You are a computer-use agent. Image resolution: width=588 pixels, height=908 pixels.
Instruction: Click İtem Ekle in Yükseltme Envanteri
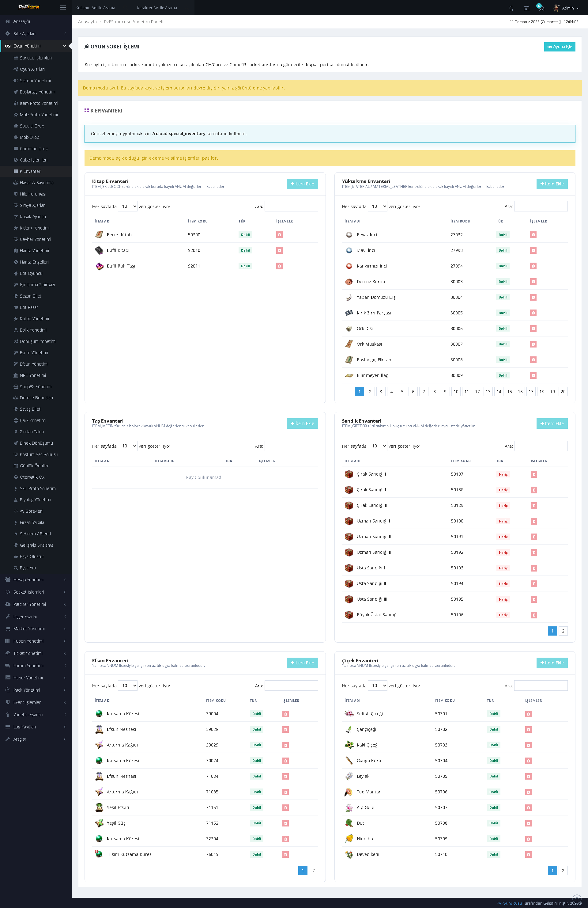pos(552,184)
